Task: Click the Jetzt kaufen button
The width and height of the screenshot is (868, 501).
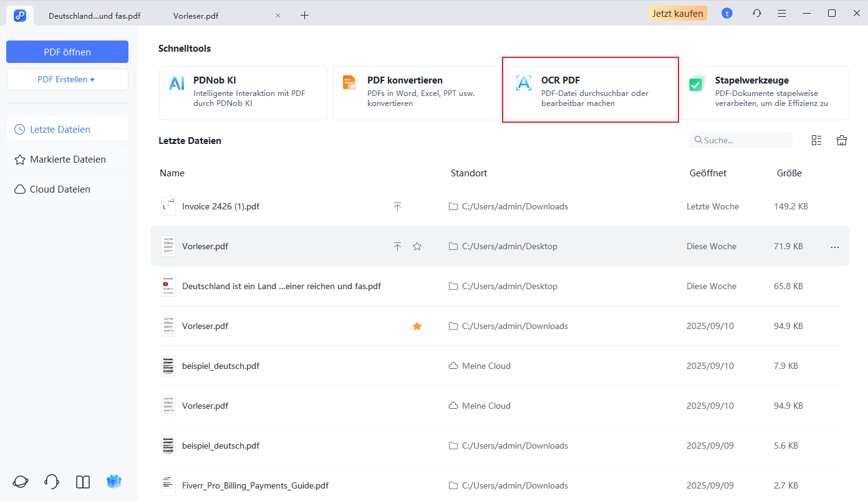Action: click(x=678, y=13)
